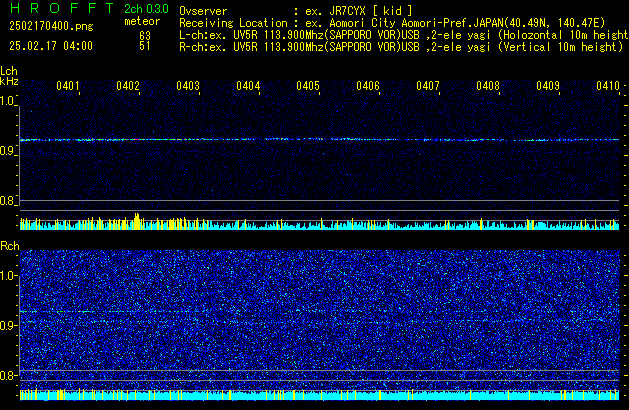Select the 'Lch' channel label
629x410 pixels.
[9, 71]
